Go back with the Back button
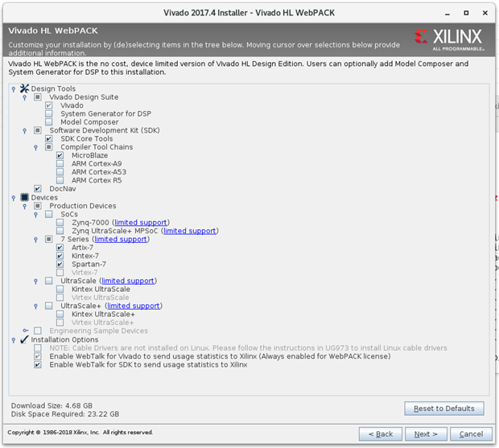 (x=381, y=434)
